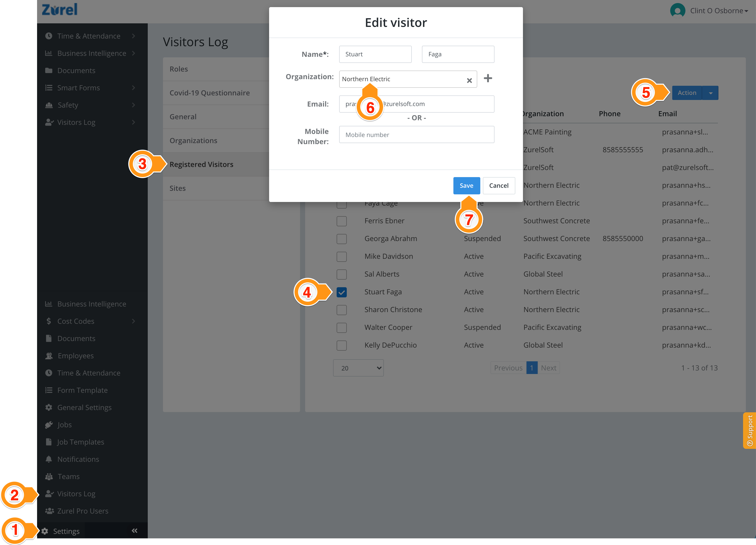Open the Roles tab
This screenshot has width=756, height=545.
coord(216,69)
